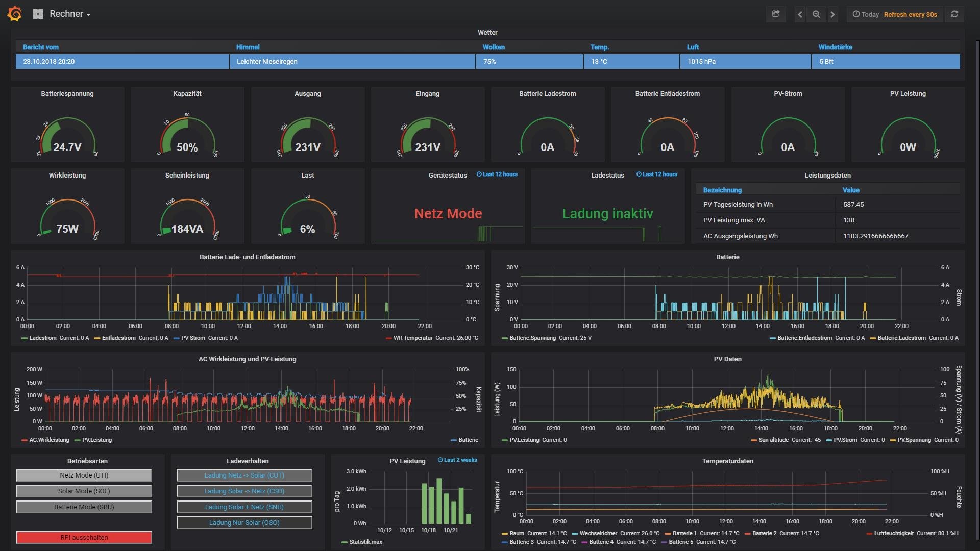Click the Luftfeuchtigkeit legend color swatch
980x551 pixels.
click(x=869, y=533)
